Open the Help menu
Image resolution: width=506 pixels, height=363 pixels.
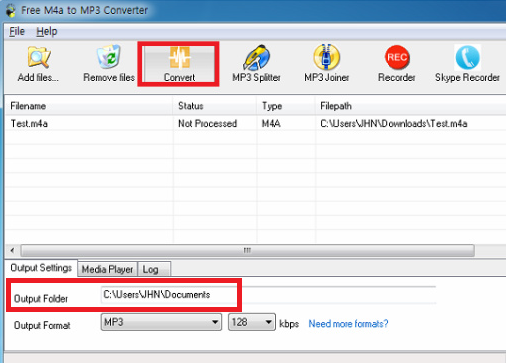(x=47, y=31)
